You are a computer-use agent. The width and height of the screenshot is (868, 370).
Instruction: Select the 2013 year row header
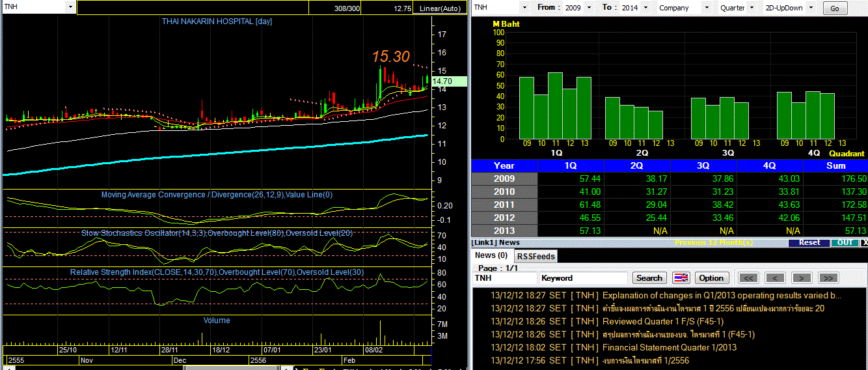(x=504, y=231)
